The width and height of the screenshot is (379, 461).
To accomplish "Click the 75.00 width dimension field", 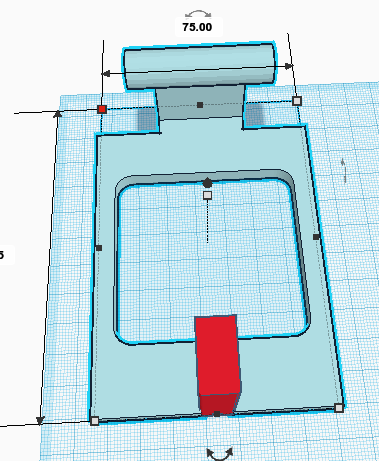I will tap(198, 27).
